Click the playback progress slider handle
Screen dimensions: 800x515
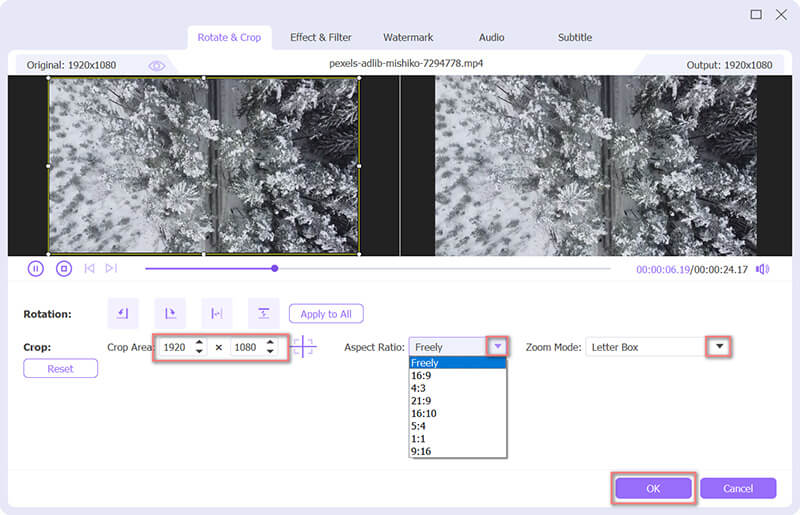tap(274, 268)
